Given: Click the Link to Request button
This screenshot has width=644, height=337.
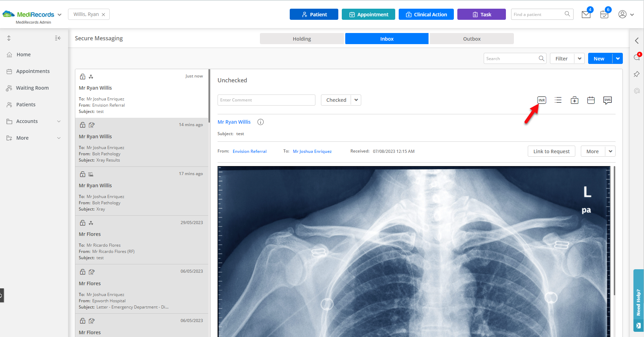Looking at the screenshot, I should pyautogui.click(x=551, y=151).
